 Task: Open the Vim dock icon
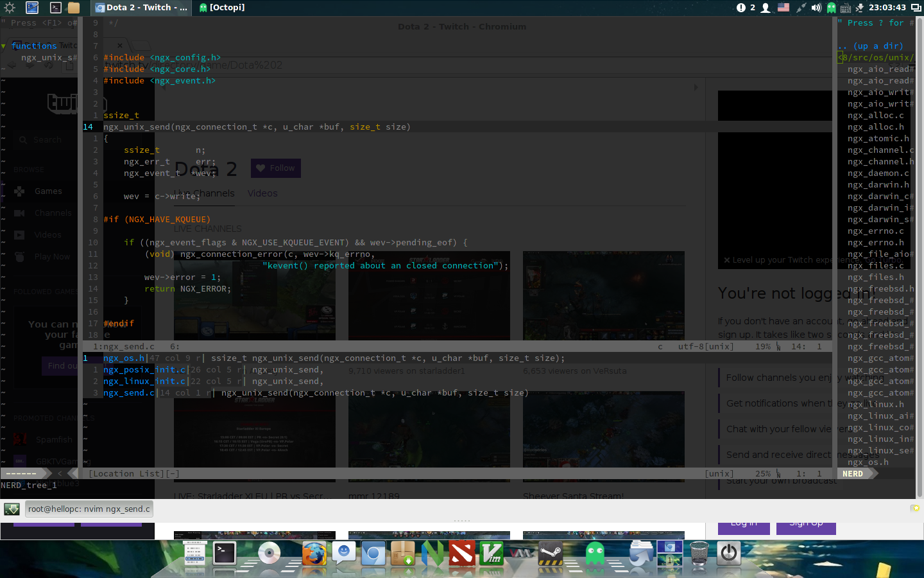click(492, 554)
